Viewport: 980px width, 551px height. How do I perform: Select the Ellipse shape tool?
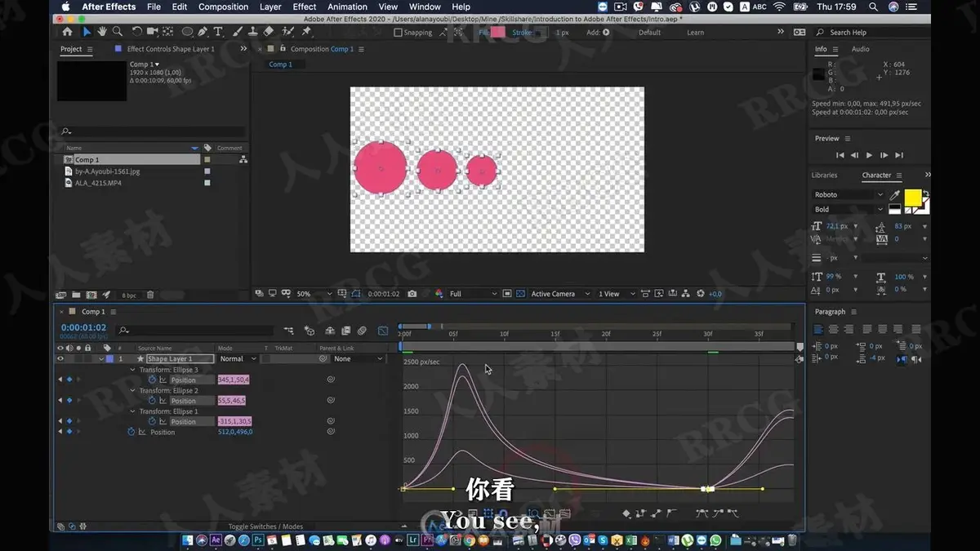(x=187, y=32)
